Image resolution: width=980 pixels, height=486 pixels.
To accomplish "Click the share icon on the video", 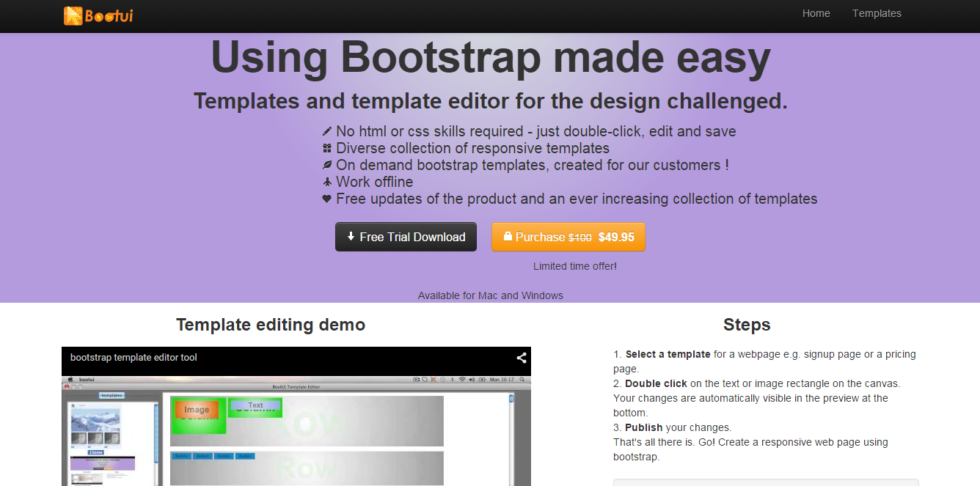I will pos(522,358).
